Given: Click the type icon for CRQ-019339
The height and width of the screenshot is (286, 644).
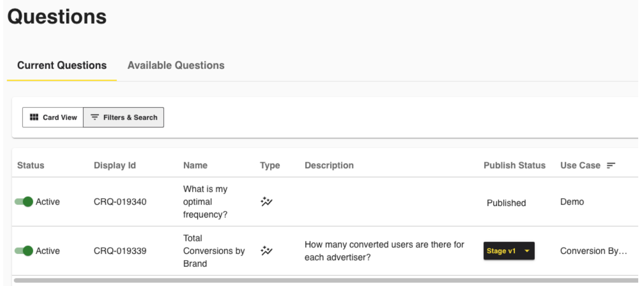Looking at the screenshot, I should pos(266,251).
